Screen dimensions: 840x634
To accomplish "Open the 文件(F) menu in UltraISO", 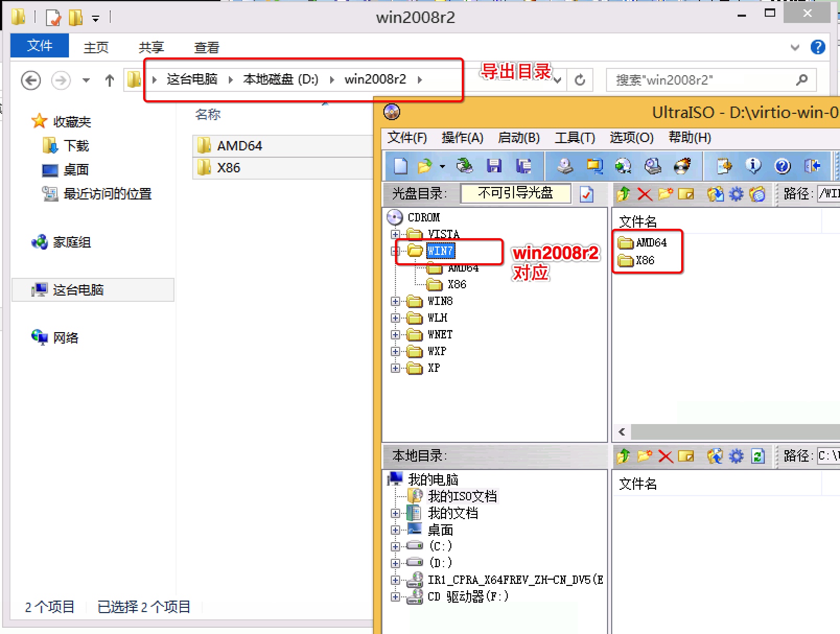I will [x=407, y=138].
